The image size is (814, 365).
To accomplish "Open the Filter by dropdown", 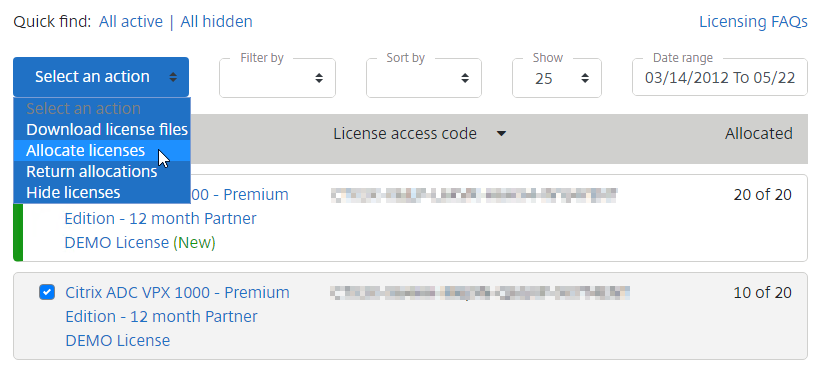I will [x=277, y=78].
